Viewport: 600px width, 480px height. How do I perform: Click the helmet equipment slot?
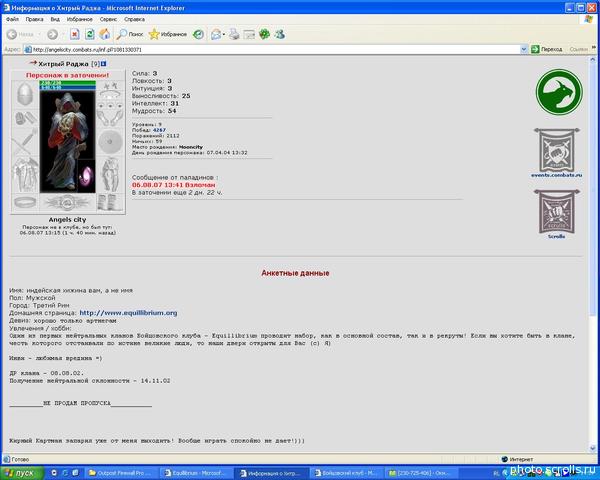tap(25, 94)
